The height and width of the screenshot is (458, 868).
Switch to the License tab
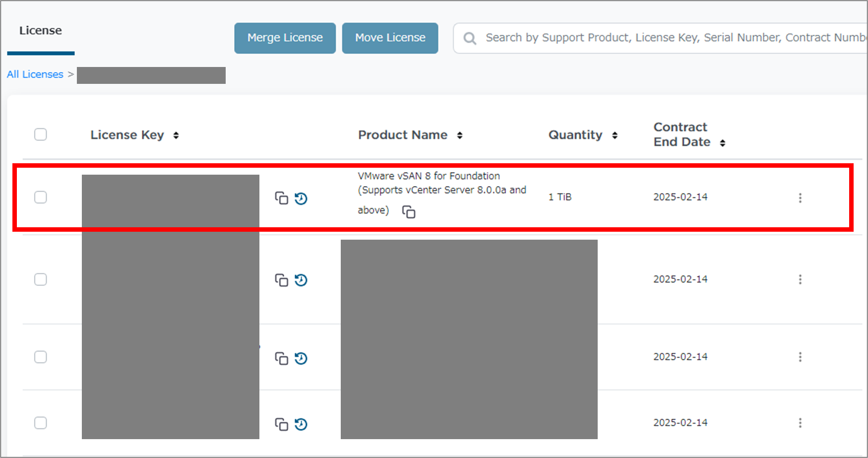(41, 31)
